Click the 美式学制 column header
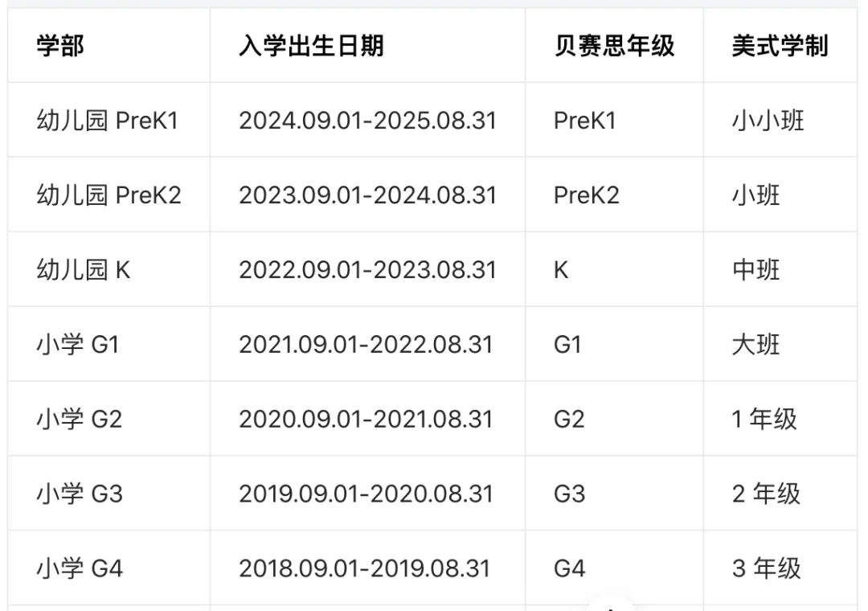Viewport: 868px width, 611px height. click(x=780, y=46)
